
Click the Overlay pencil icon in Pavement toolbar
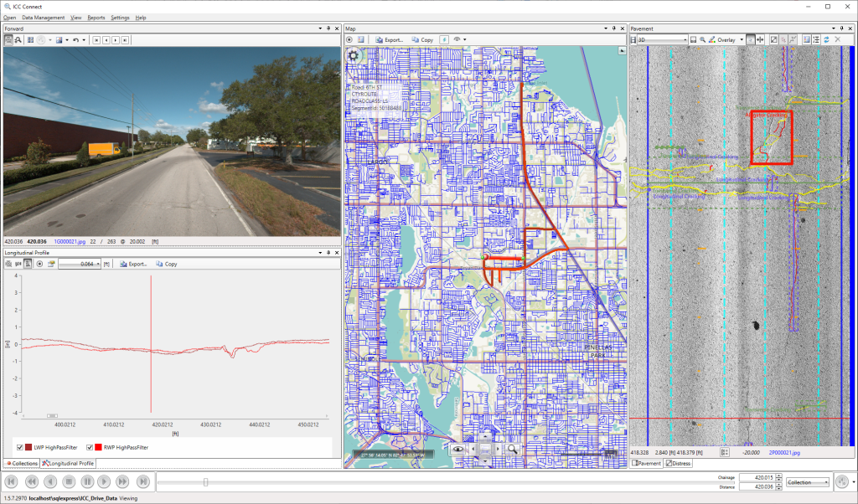pos(711,39)
